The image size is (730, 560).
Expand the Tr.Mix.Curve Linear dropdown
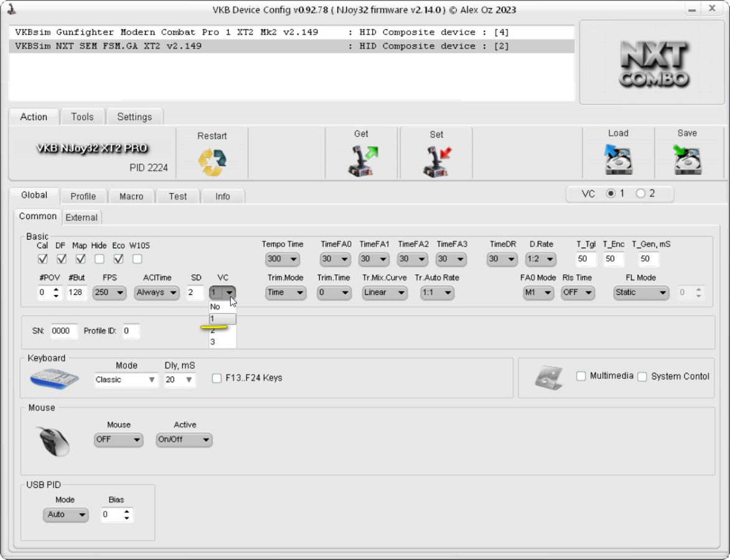pyautogui.click(x=385, y=292)
